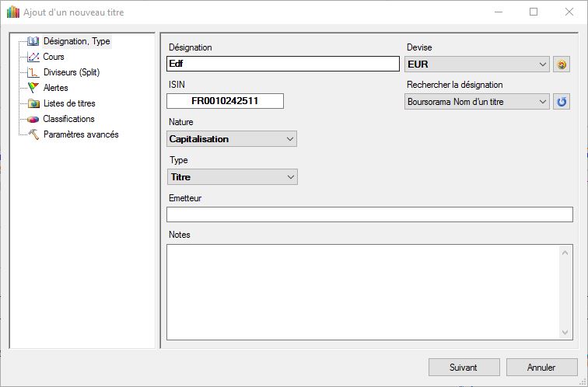Click the Paramètres avancés hammer icon
Screen dimensions: 588x387
[33, 134]
